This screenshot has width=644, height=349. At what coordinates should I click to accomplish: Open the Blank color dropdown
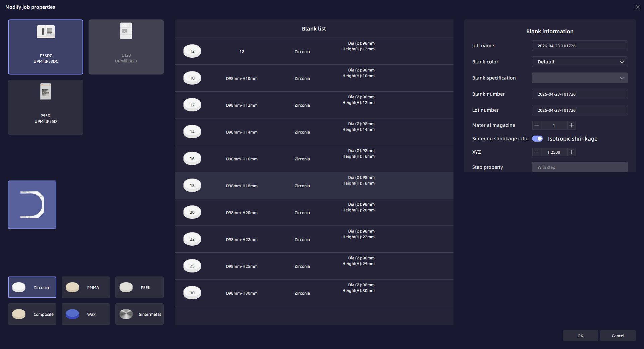coord(580,62)
